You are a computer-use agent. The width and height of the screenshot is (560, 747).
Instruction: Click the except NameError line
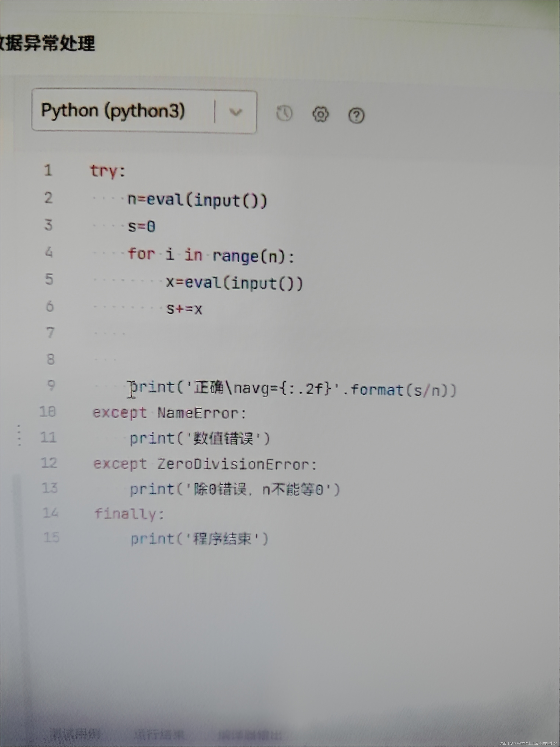pos(170,413)
